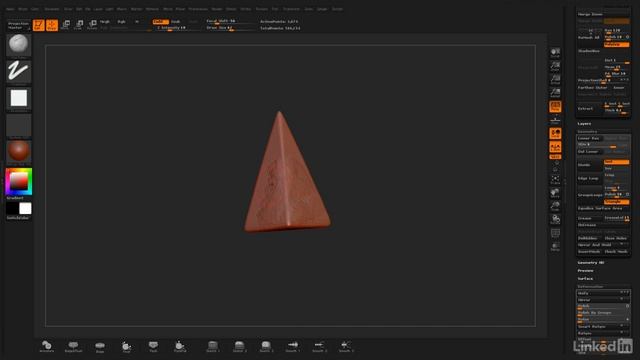The height and width of the screenshot is (360, 640).
Task: Select the black secondary color swatch
Action: (x=12, y=209)
